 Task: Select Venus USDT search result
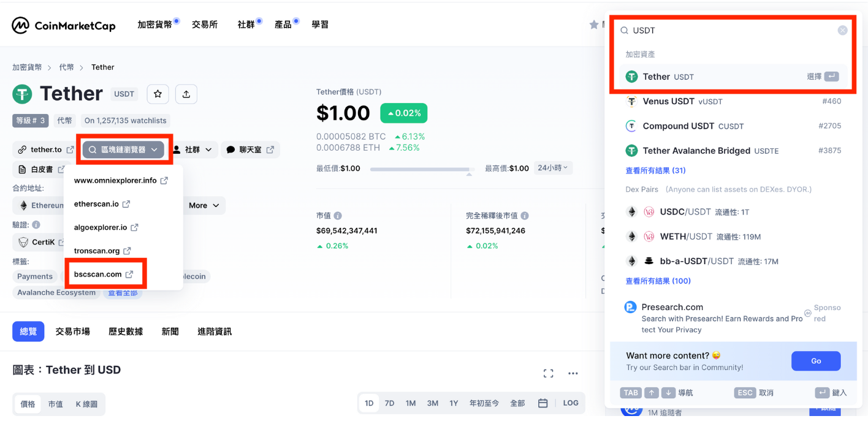(733, 101)
